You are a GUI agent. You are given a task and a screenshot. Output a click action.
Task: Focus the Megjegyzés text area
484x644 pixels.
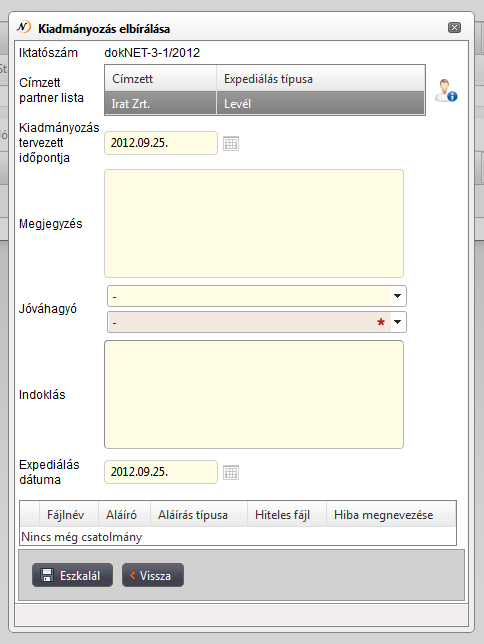[254, 224]
